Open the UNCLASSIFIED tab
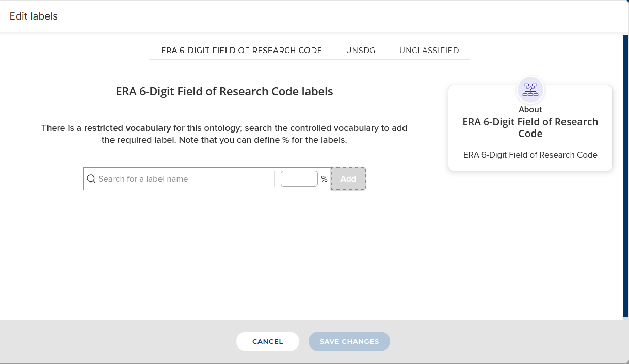The height and width of the screenshot is (364, 629). (429, 51)
